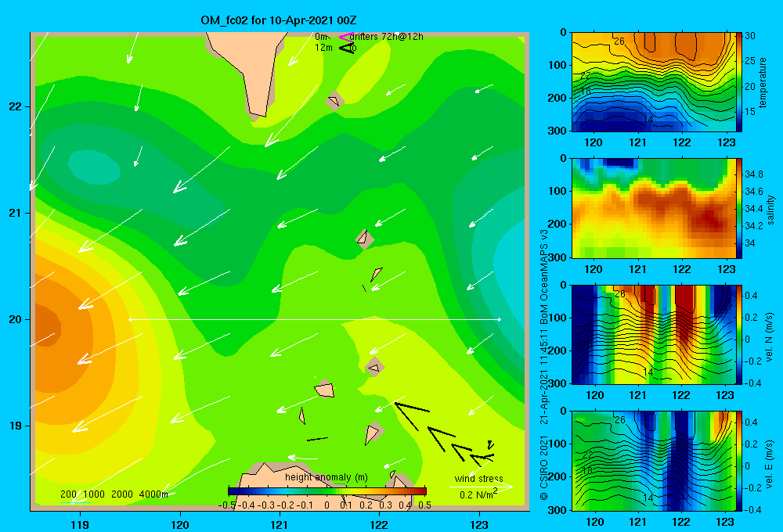Click the vertical 'temperature' axis label
The image size is (783, 532).
click(x=763, y=82)
